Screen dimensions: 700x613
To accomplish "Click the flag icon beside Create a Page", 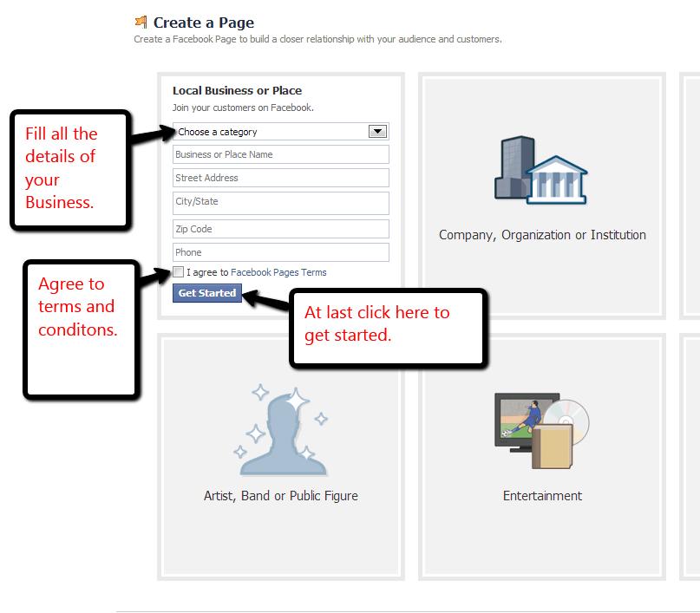I will point(141,22).
